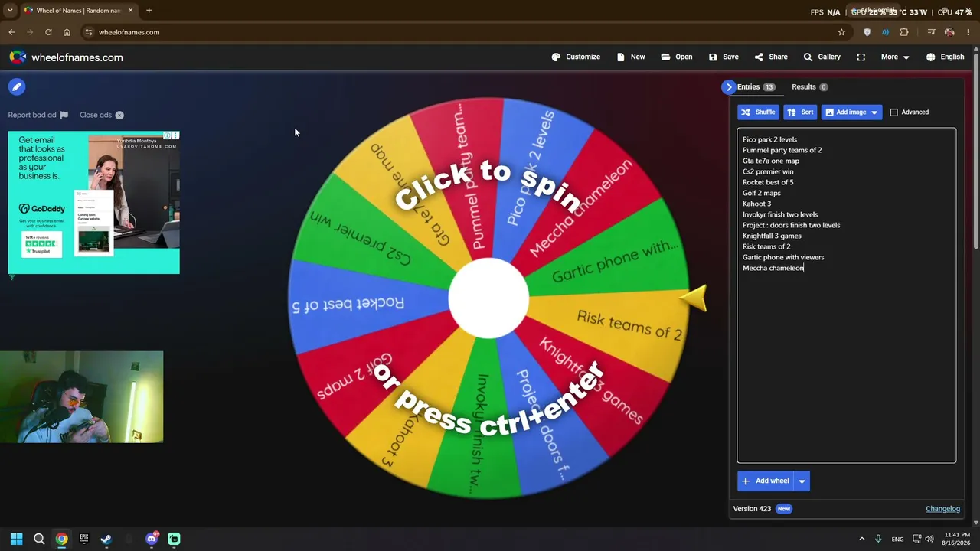Screen dimensions: 980x551
Task: Close the Wheel of Names tab
Action: coord(130,11)
